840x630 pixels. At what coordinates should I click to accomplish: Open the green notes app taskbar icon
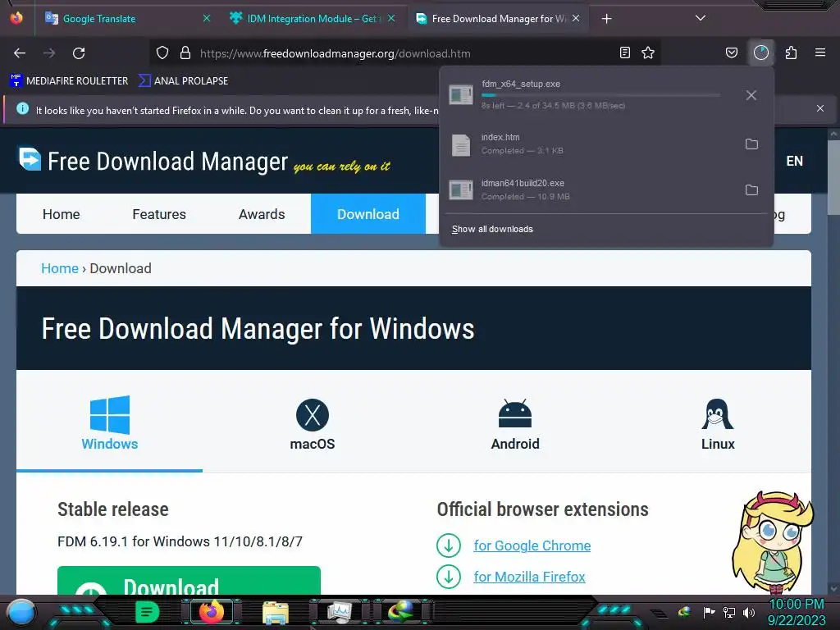[x=148, y=612]
